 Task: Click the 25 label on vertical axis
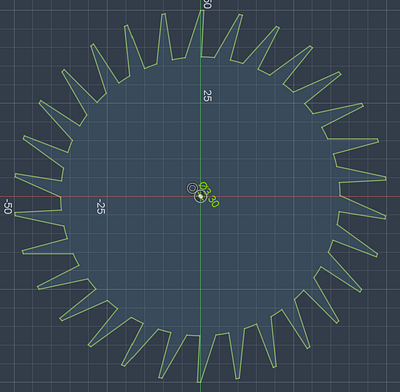207,96
